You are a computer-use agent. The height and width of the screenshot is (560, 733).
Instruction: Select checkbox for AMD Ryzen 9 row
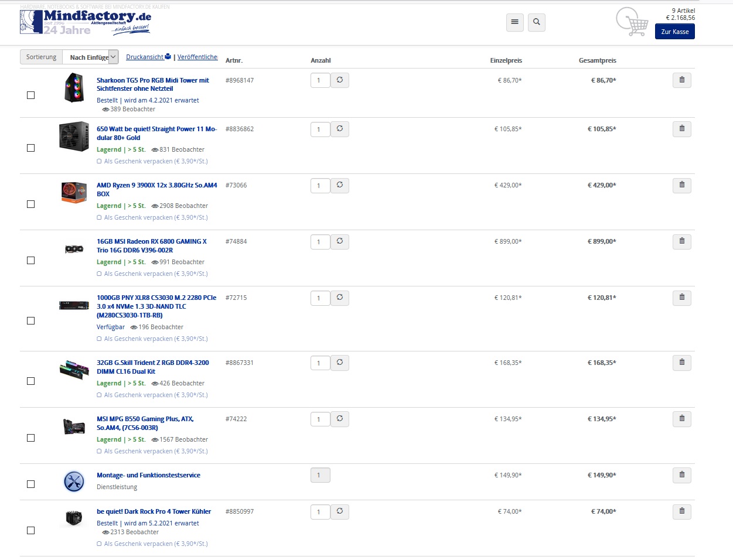[31, 204]
